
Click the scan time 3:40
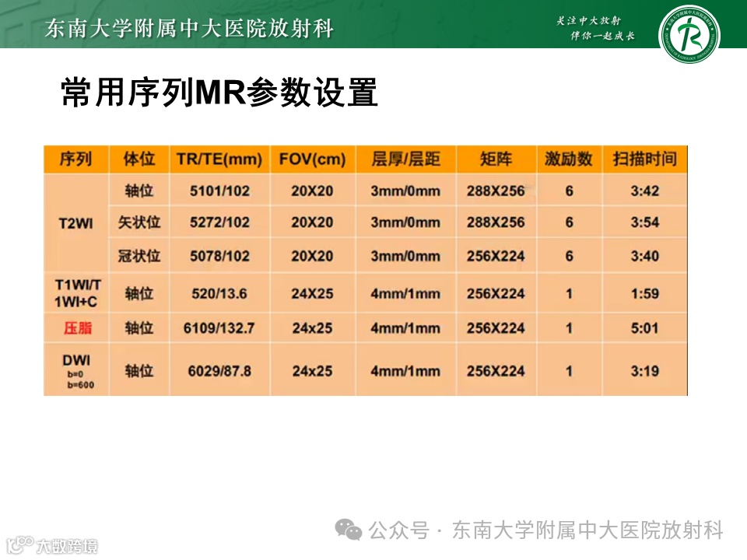tap(645, 256)
